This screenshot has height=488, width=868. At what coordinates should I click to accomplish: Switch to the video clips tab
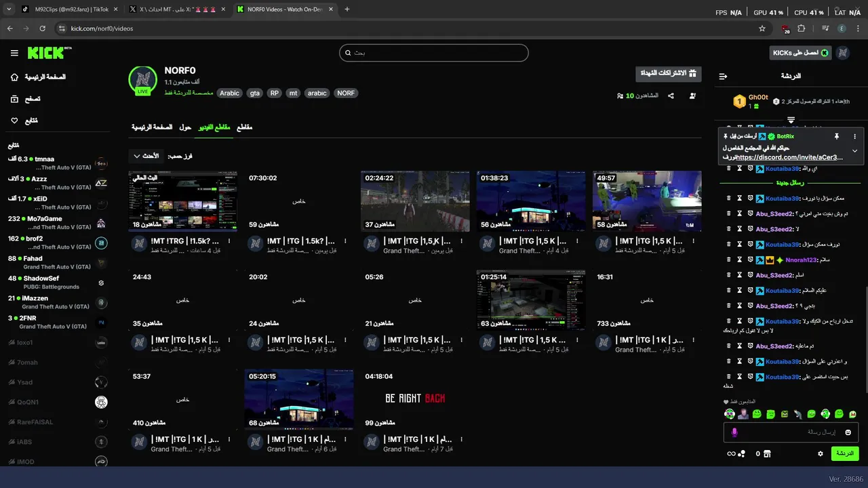coord(214,127)
